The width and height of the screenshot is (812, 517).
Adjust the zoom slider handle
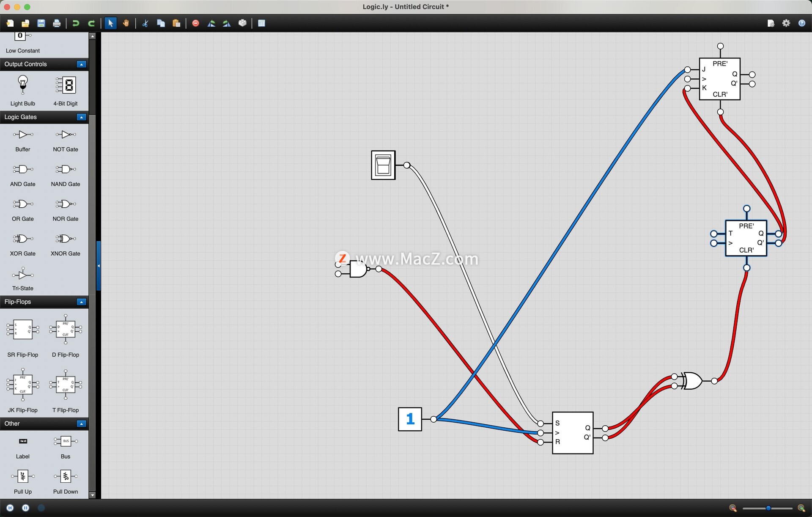[x=768, y=508]
